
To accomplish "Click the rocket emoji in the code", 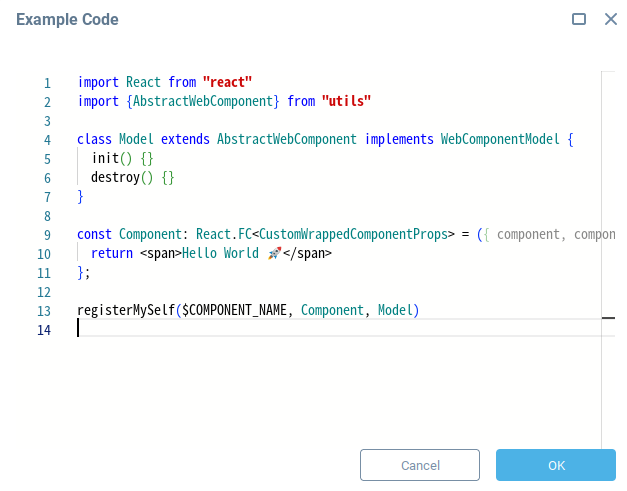I will (x=275, y=253).
